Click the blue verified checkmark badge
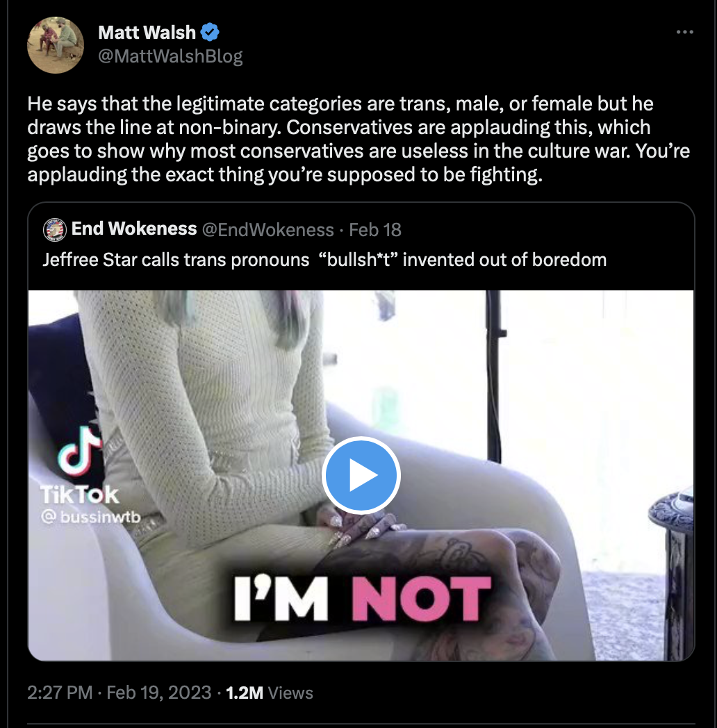The height and width of the screenshot is (728, 717). (210, 32)
